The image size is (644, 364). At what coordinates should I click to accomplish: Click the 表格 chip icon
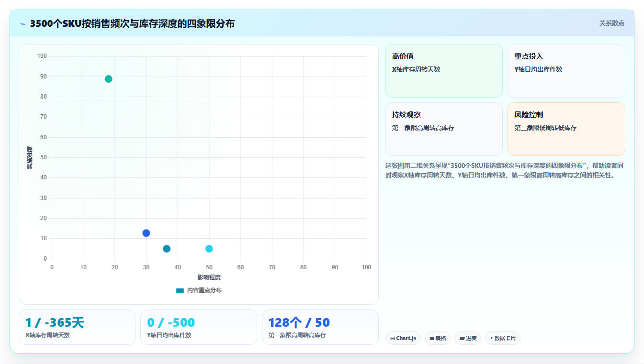[x=432, y=338]
